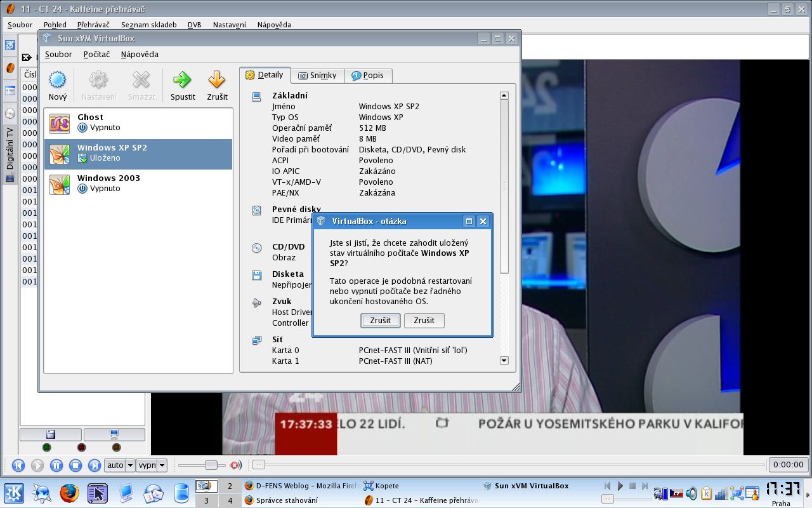The width and height of the screenshot is (812, 508).
Task: Mute audio with Kaffeine speaker icon
Action: tap(235, 465)
